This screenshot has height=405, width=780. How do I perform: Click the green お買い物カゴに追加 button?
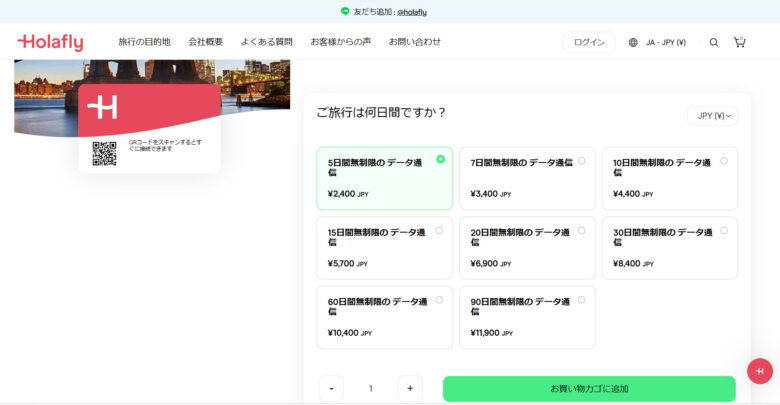click(x=589, y=388)
